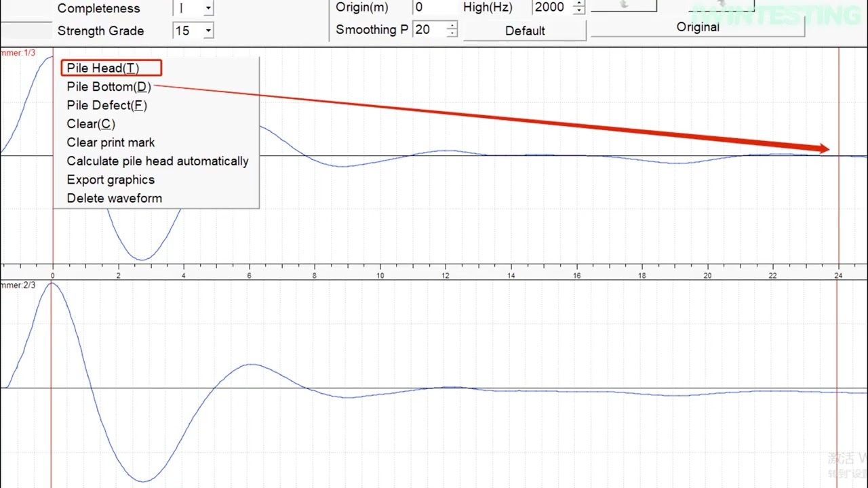Adjust the High(Hz) spinner arrows
Image resolution: width=868 pixels, height=488 pixels.
(x=578, y=7)
